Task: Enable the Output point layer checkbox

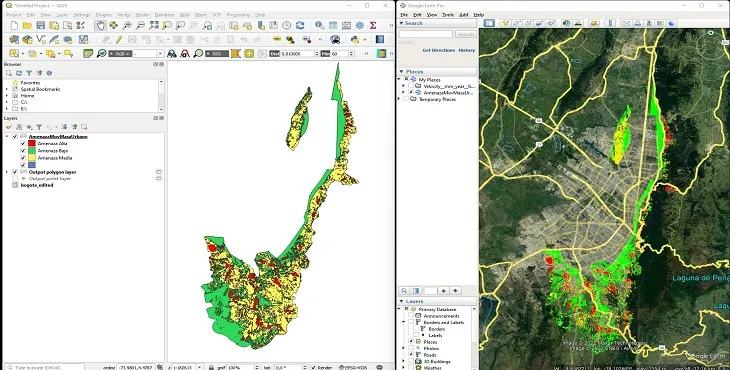Action: click(15, 179)
